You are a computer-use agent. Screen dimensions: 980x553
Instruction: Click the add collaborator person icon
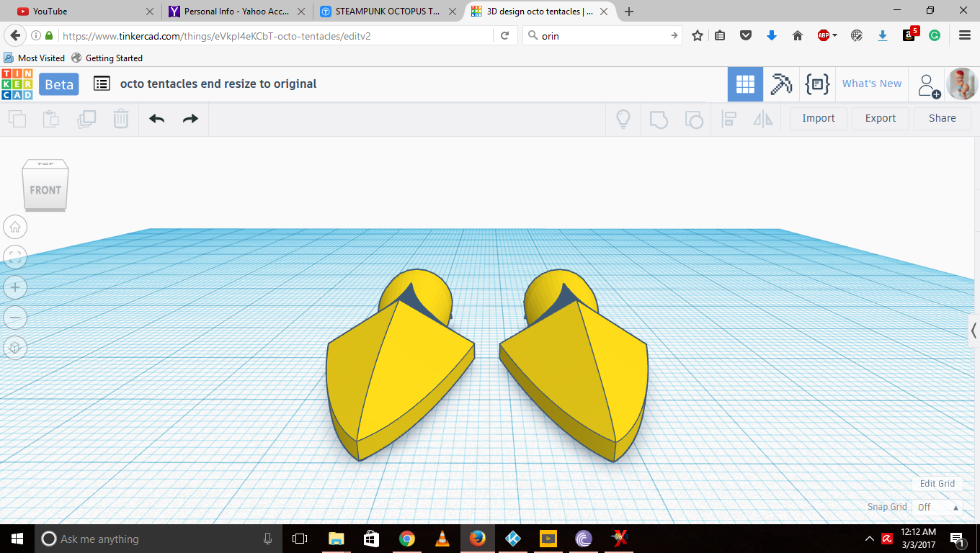point(929,85)
